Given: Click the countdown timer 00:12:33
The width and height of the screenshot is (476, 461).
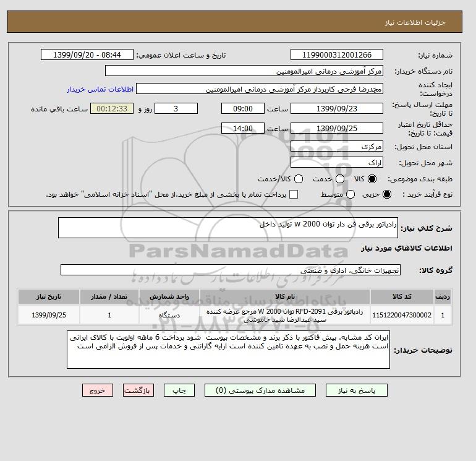Looking at the screenshot, I should tap(112, 108).
